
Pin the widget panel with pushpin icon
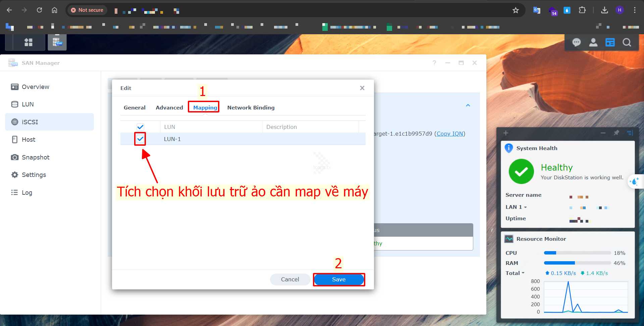(616, 133)
